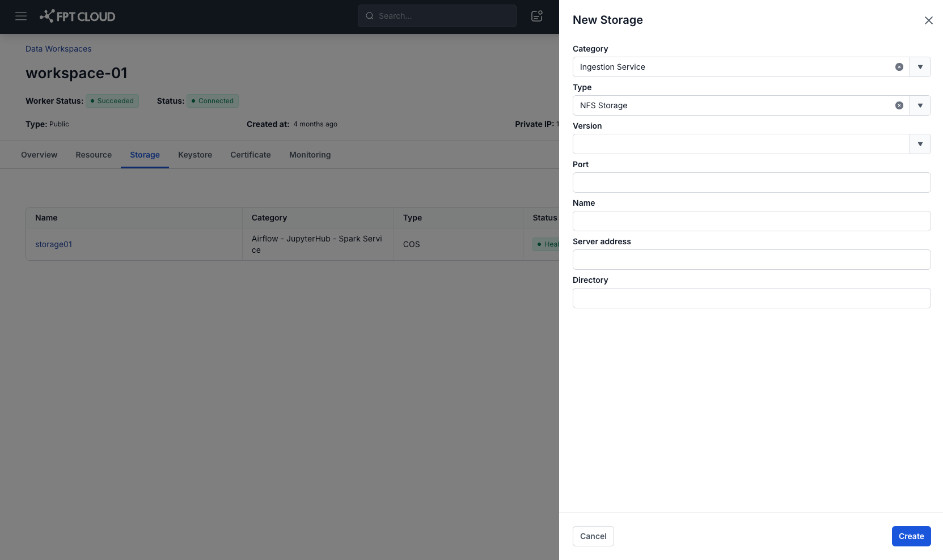Switch to the Overview tab
This screenshot has width=943, height=560.
[x=39, y=155]
